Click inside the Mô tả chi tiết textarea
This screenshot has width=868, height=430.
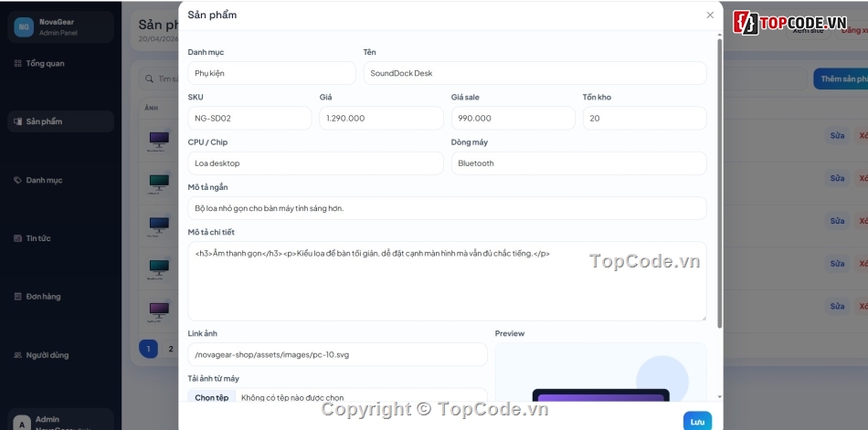pos(448,281)
